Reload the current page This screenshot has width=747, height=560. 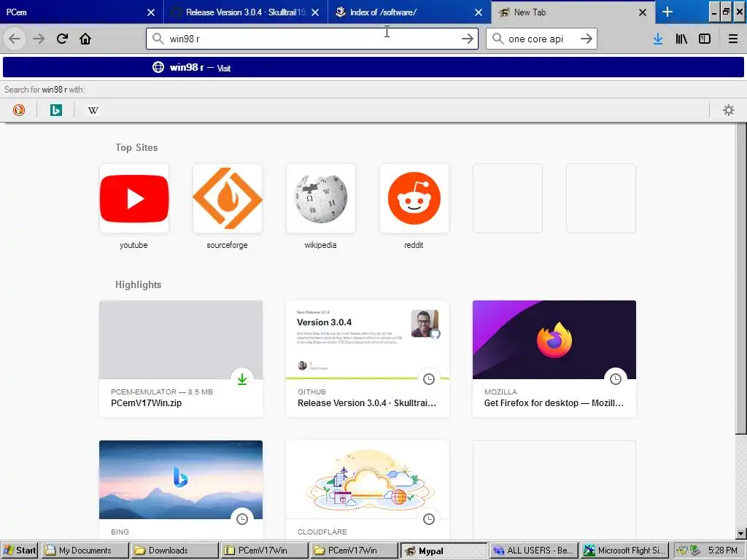pyautogui.click(x=62, y=39)
